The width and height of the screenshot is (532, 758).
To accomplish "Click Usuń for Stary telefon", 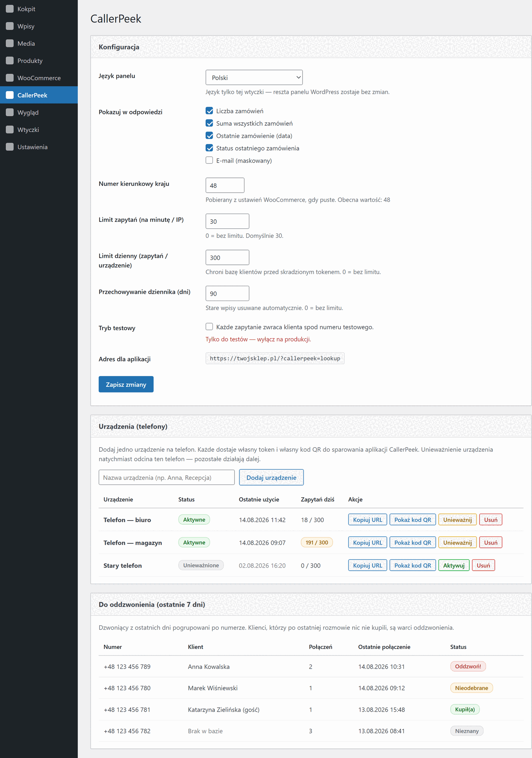I will (483, 565).
